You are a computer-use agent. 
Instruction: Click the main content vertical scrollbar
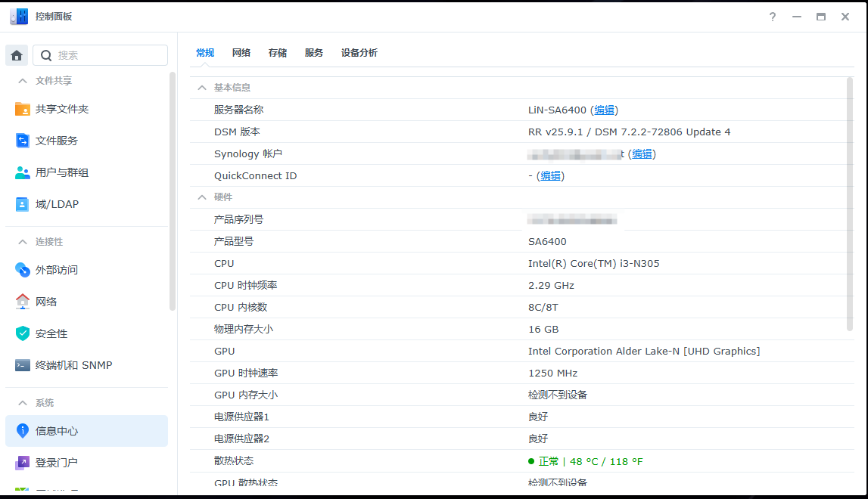point(849,204)
